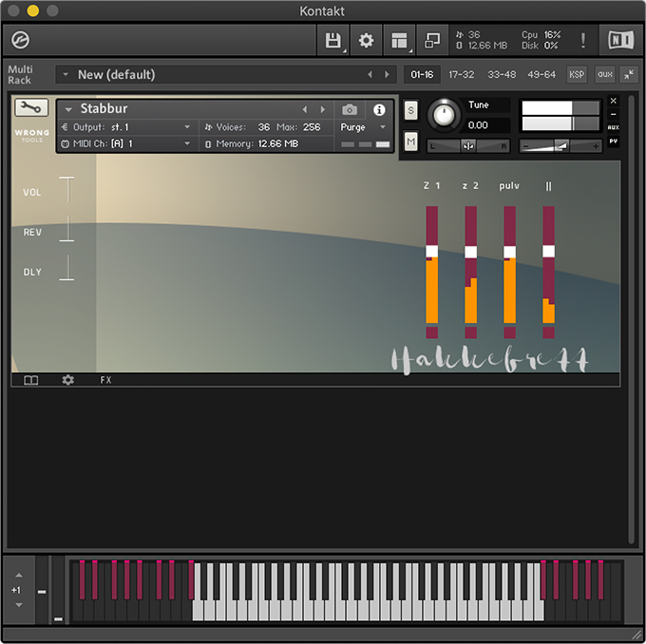Click the output volume slider

click(560, 146)
